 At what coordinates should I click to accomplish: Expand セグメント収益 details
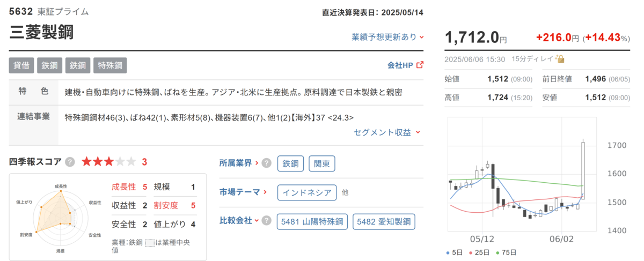(387, 132)
